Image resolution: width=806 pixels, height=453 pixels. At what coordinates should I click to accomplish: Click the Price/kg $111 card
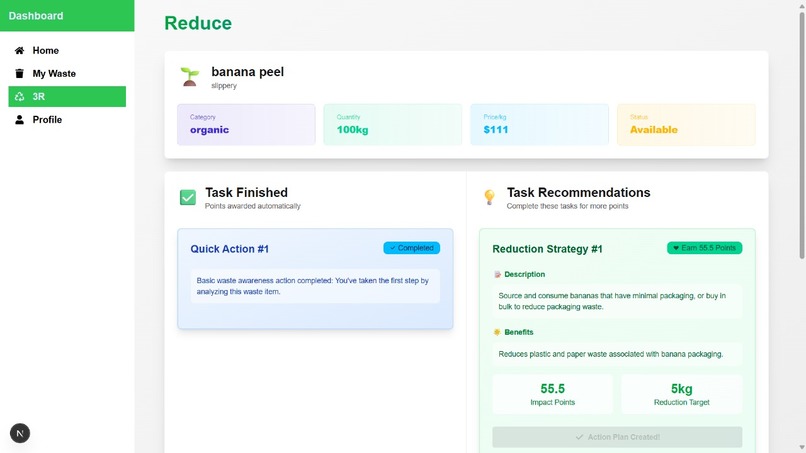[540, 124]
